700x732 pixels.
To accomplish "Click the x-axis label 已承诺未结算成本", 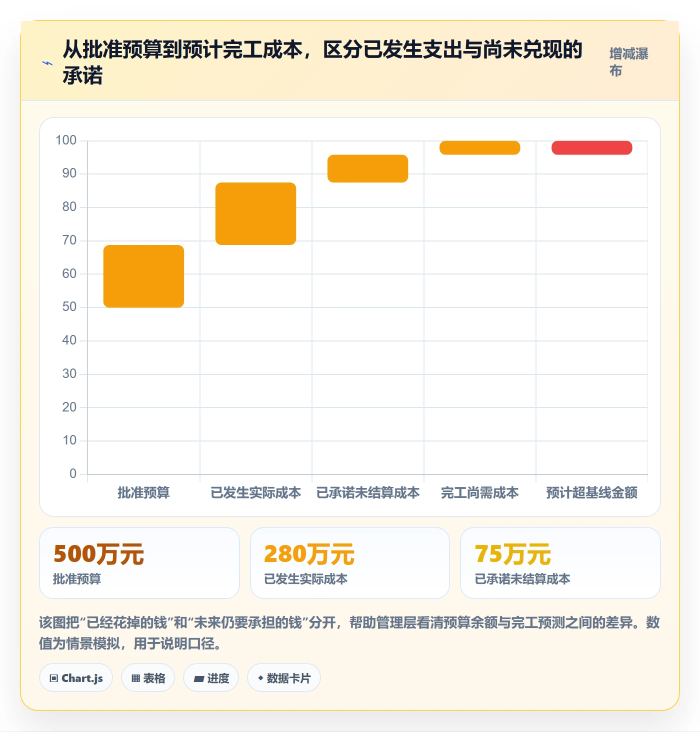I will coord(367,493).
